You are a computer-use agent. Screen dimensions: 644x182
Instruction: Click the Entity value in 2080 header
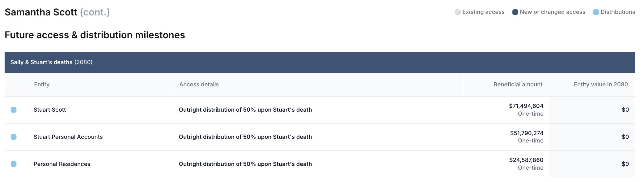click(x=601, y=84)
